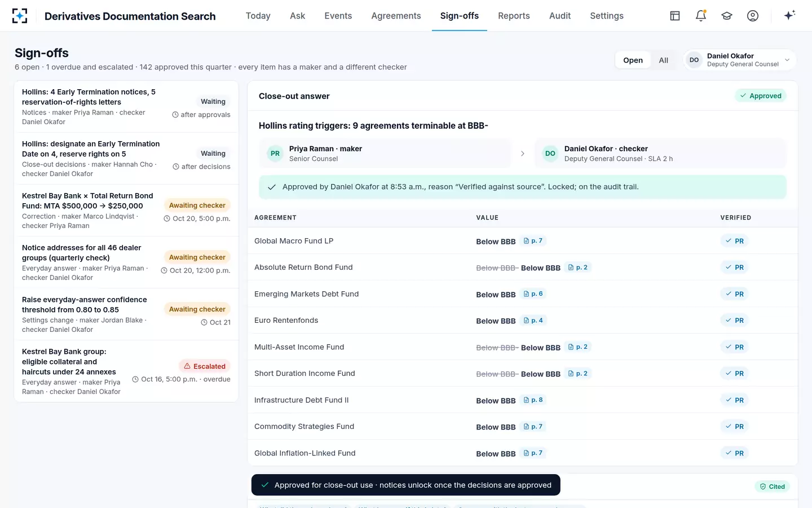Viewport: 812px width, 508px height.
Task: Open the Daniel Okafor checker card
Action: (660, 154)
